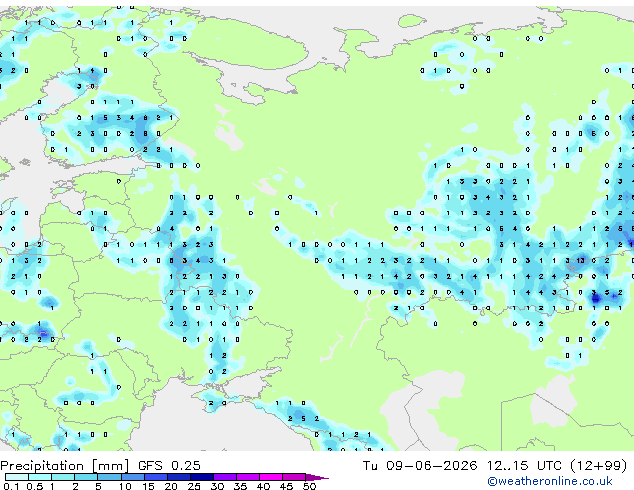634x490 pixels.
Task: Click the 'Precipitation [mm]' title text
Action: coord(65,466)
